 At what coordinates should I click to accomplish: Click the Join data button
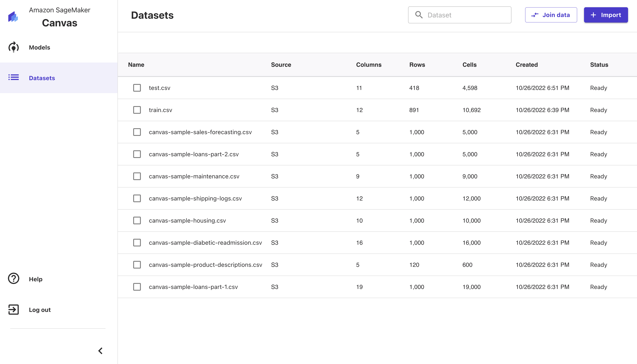tap(551, 15)
